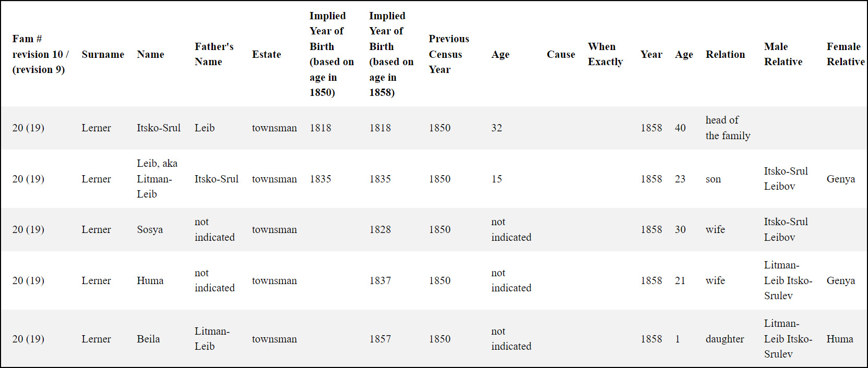Click the 'daughter' relation cell
The height and width of the screenshot is (368, 868).
click(725, 339)
